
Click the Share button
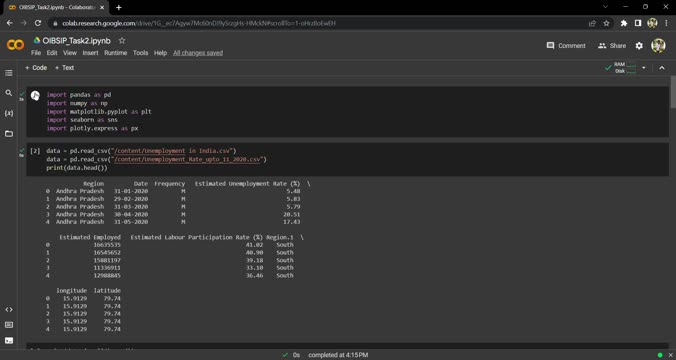coord(612,46)
